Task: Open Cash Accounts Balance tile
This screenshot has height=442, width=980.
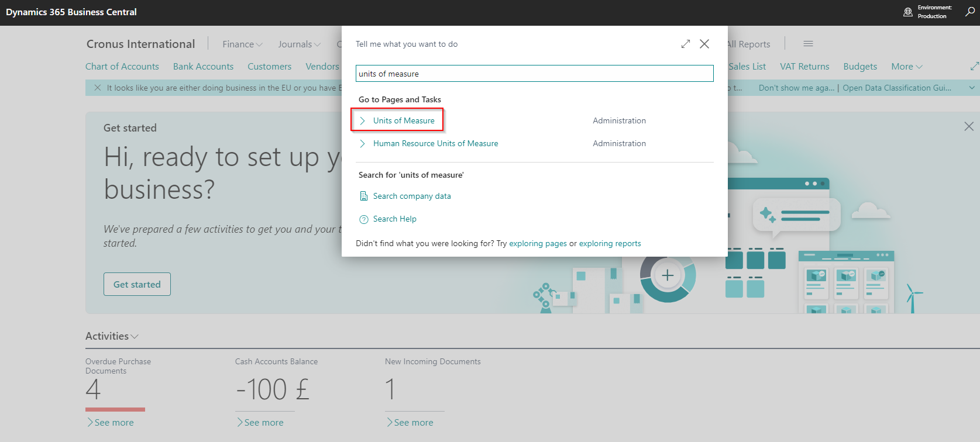Action: [x=276, y=384]
